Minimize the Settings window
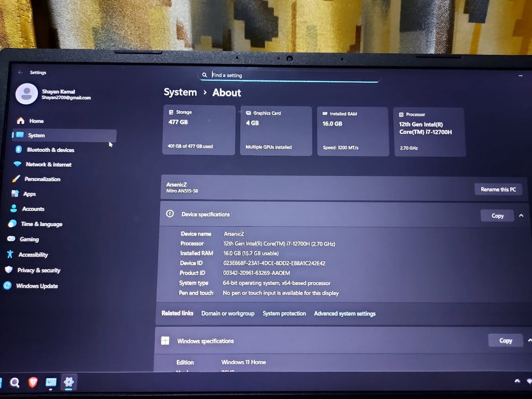 point(520,76)
